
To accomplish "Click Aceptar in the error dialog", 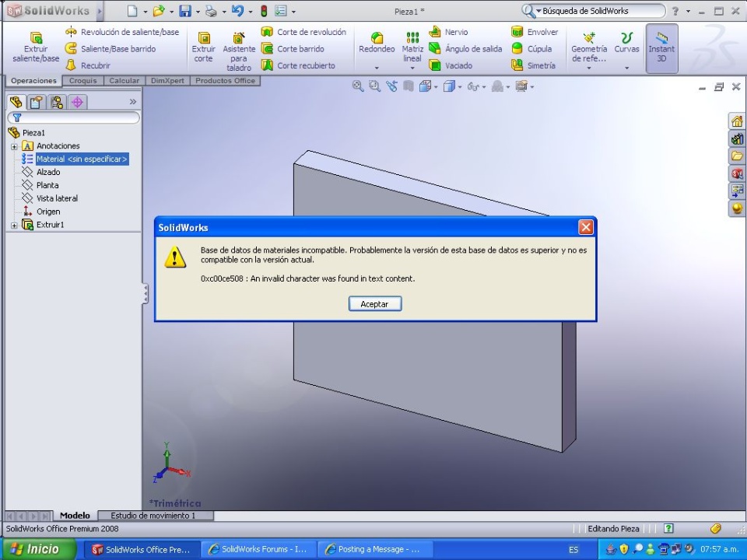I will pos(375,304).
